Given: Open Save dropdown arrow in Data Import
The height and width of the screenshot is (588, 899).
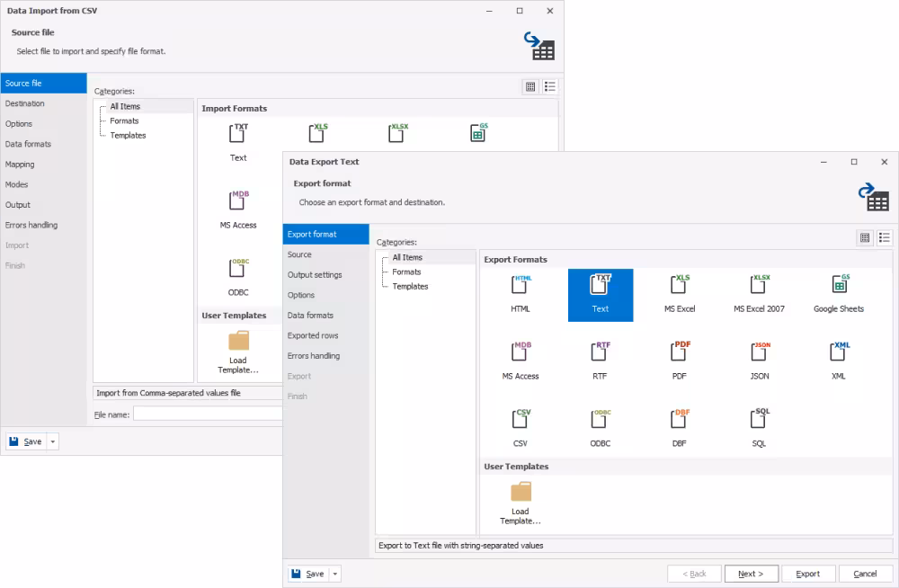Looking at the screenshot, I should coord(53,441).
